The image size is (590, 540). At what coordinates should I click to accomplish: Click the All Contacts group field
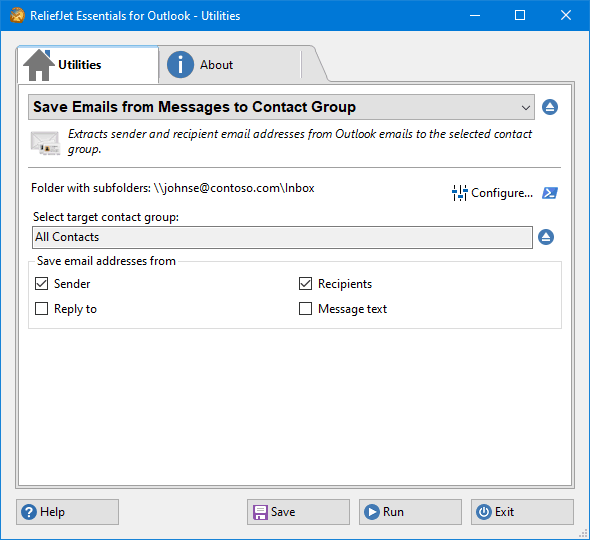pyautogui.click(x=282, y=237)
